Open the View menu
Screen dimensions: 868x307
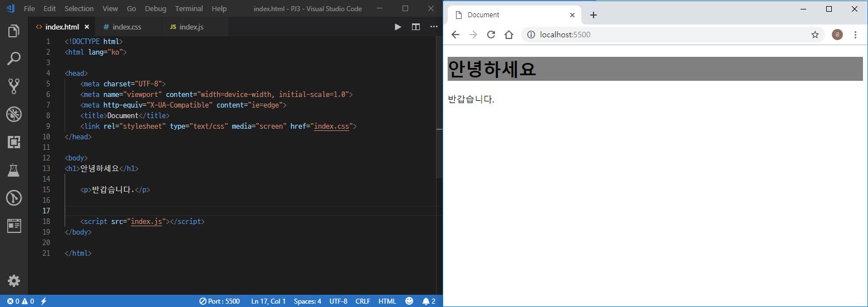[x=110, y=8]
